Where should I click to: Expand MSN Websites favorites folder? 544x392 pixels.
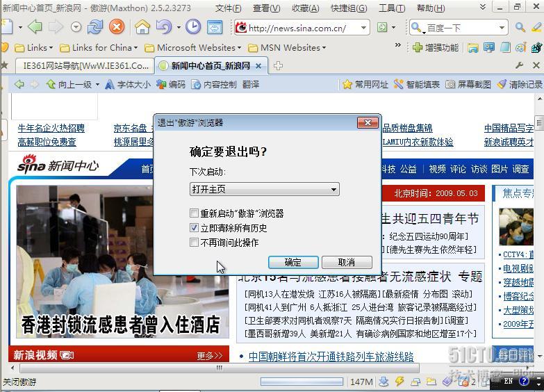(287, 47)
